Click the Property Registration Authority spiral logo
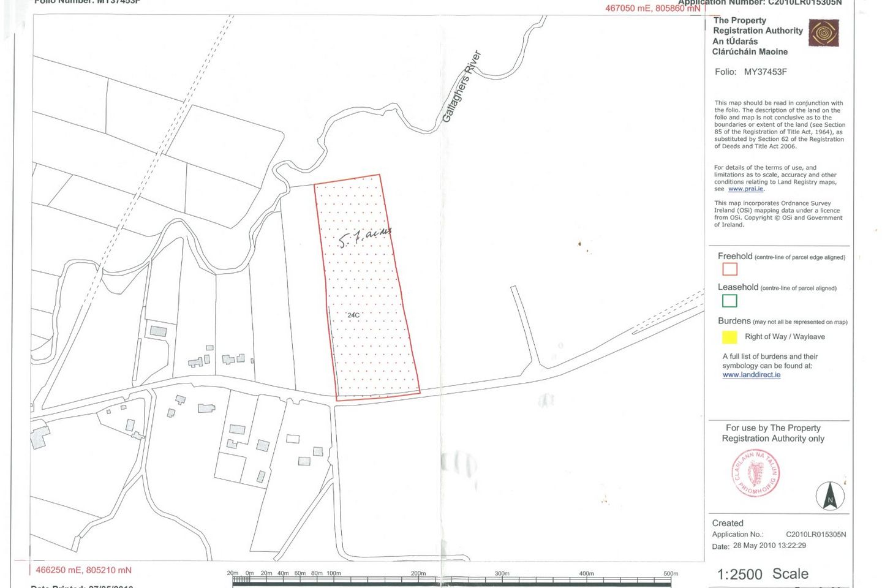The image size is (882, 588). 823,33
